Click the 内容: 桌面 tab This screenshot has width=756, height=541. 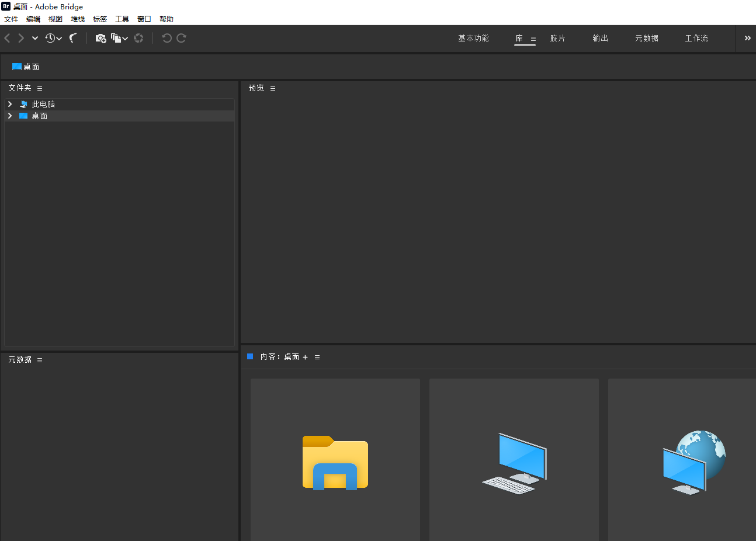[x=280, y=356]
